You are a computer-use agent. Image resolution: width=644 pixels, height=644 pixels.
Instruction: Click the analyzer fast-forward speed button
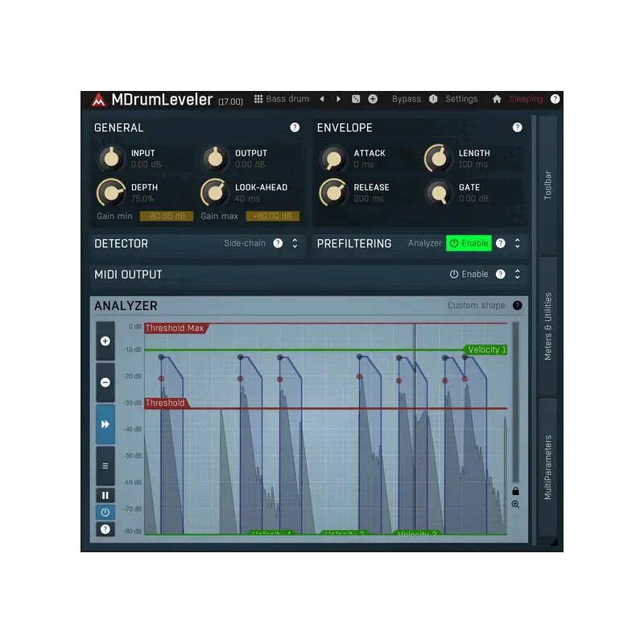pos(105,424)
